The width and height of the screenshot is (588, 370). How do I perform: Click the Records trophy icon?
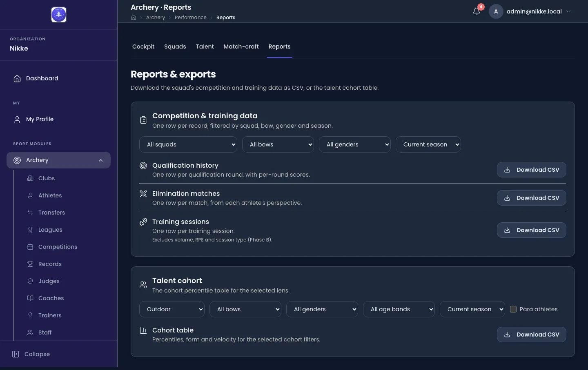coord(30,264)
